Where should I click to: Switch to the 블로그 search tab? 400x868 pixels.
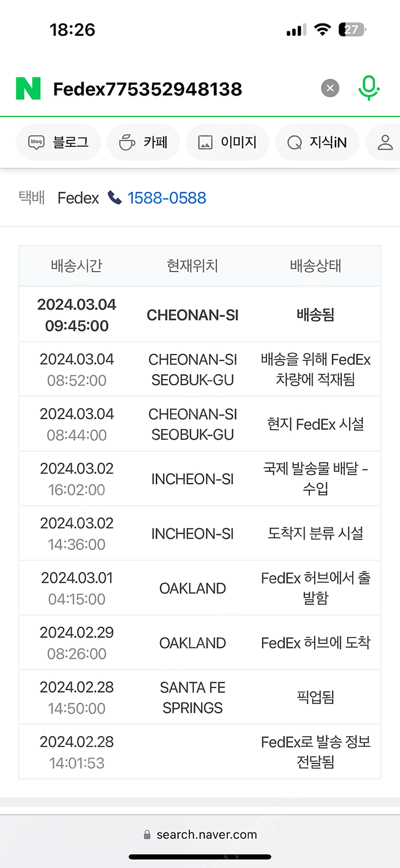(59, 142)
